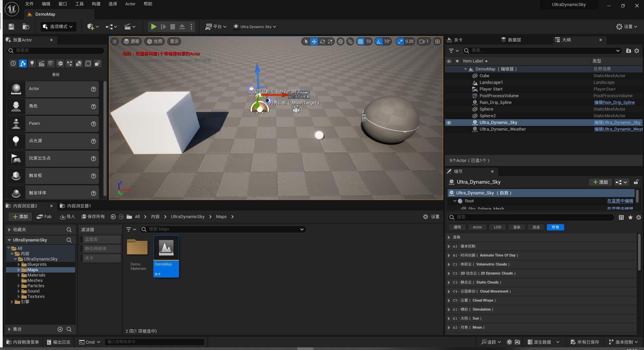Open the 工具 menu in menu bar
Viewport: 644px width, 350px height.
tap(79, 4)
